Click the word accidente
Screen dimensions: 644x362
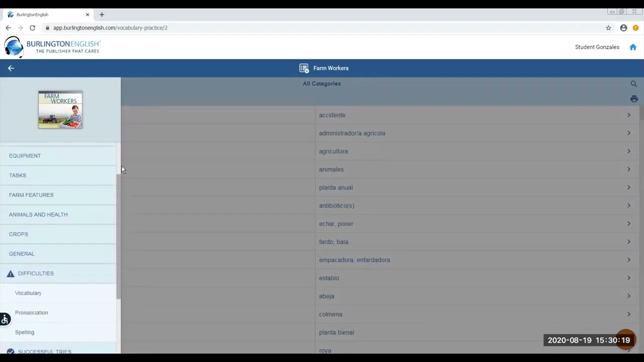332,115
